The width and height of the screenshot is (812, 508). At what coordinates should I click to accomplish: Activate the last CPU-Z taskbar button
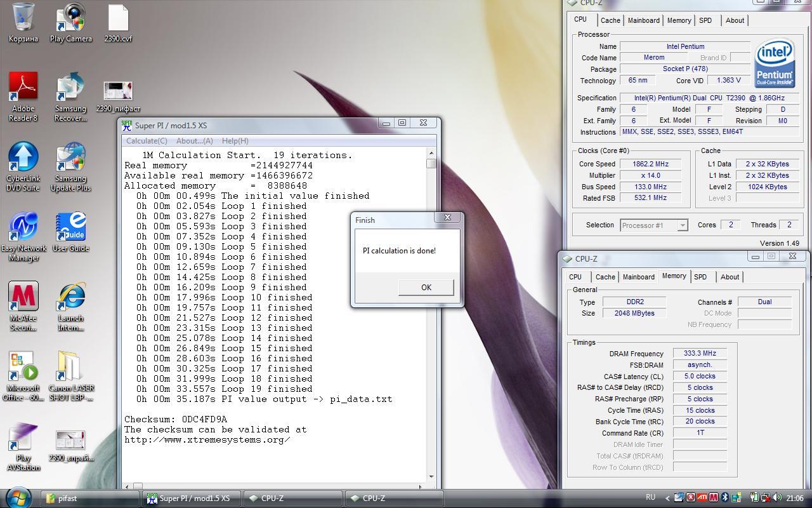395,498
